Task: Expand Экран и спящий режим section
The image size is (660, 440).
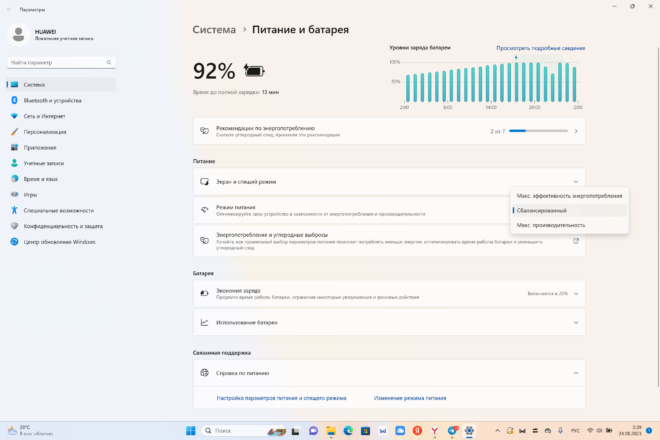Action: tap(389, 181)
